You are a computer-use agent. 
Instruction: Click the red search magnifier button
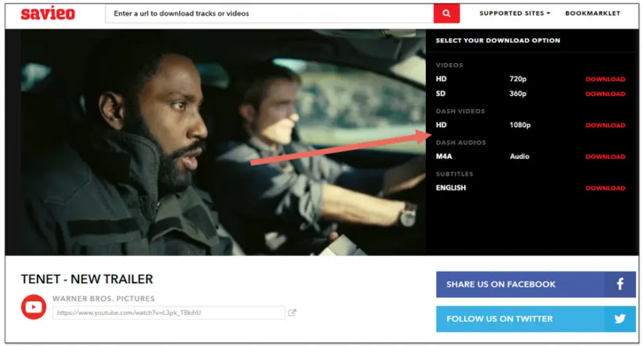446,14
